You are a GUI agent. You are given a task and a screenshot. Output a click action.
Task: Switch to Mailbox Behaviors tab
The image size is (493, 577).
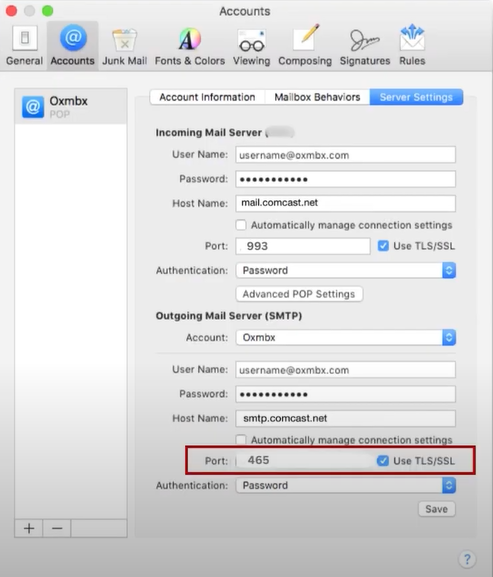[x=317, y=97]
